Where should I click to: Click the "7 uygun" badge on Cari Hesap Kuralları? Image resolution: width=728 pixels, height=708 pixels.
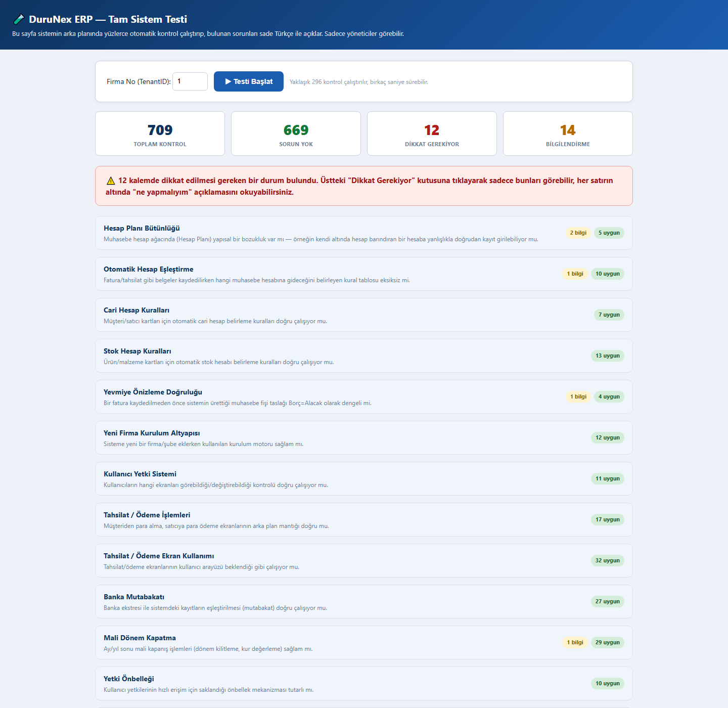[609, 315]
